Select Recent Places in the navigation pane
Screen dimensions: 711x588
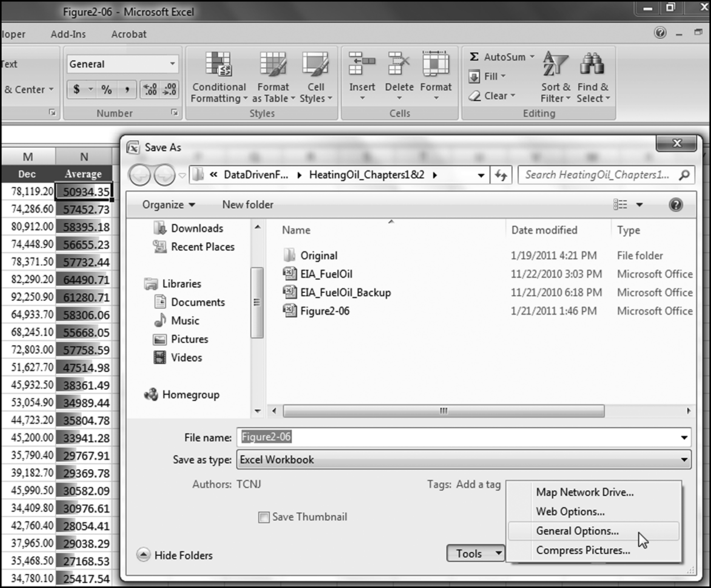(193, 247)
